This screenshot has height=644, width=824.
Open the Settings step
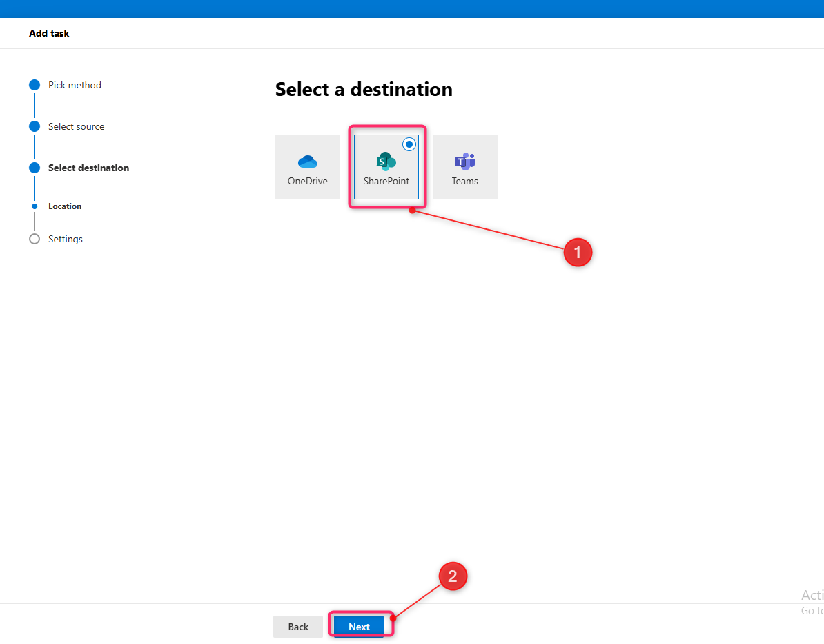(65, 240)
